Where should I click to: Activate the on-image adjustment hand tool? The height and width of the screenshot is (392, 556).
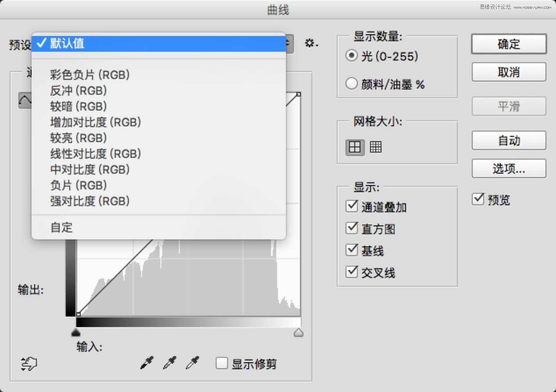(29, 364)
